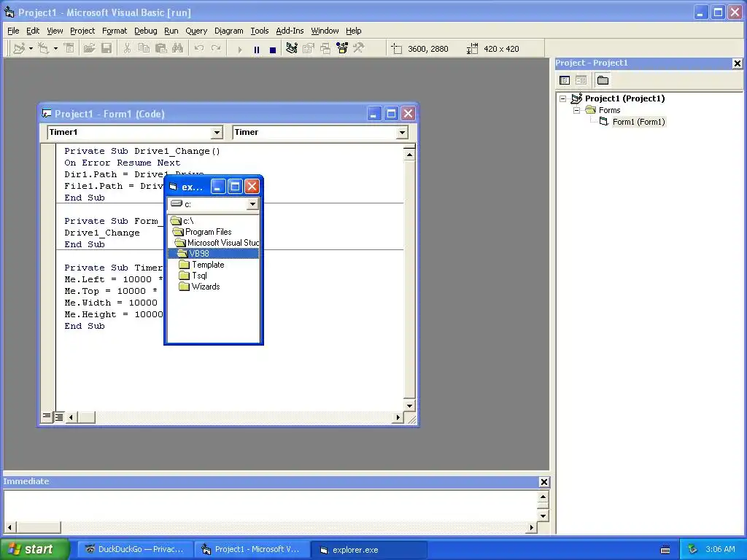Click the Immediate window scroll up arrow
This screenshot has height=560, width=747.
point(543,497)
